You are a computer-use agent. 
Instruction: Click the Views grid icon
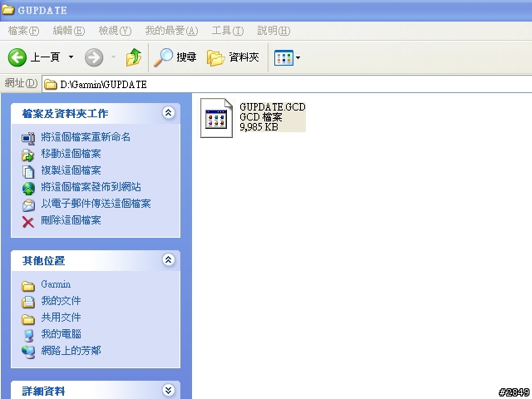click(x=283, y=58)
